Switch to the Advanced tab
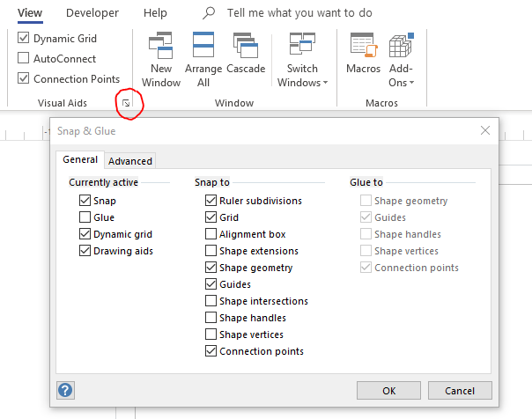The height and width of the screenshot is (419, 532). [130, 160]
